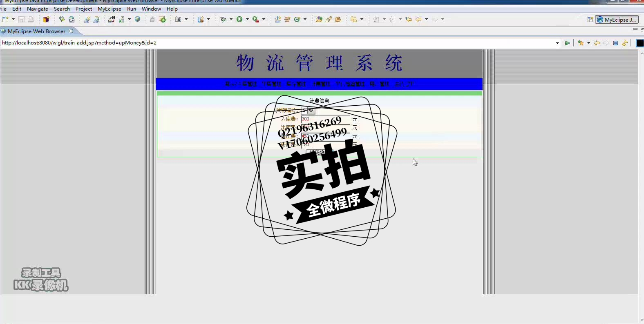Click the browser favorites star icon
The width and height of the screenshot is (644, 324).
[580, 43]
